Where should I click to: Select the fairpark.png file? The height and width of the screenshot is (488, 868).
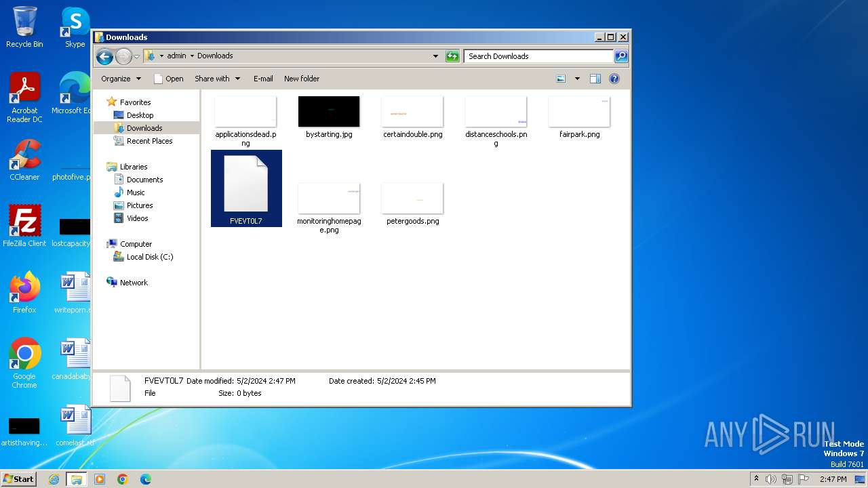coord(579,117)
